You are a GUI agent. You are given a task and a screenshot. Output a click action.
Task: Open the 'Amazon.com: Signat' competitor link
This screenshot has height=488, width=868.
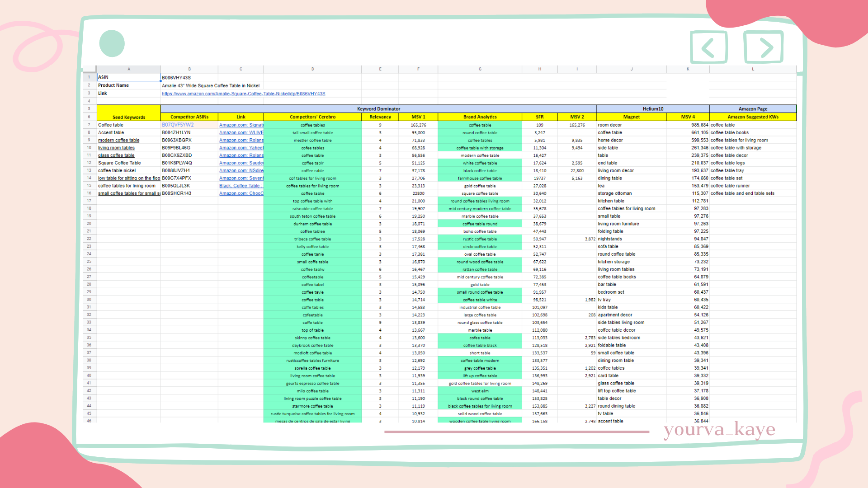coord(241,125)
